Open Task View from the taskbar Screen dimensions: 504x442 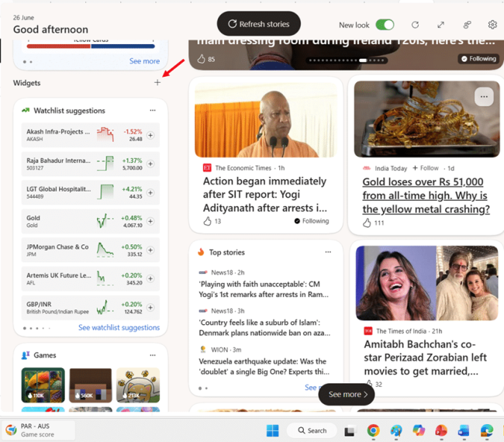pyautogui.click(x=350, y=430)
